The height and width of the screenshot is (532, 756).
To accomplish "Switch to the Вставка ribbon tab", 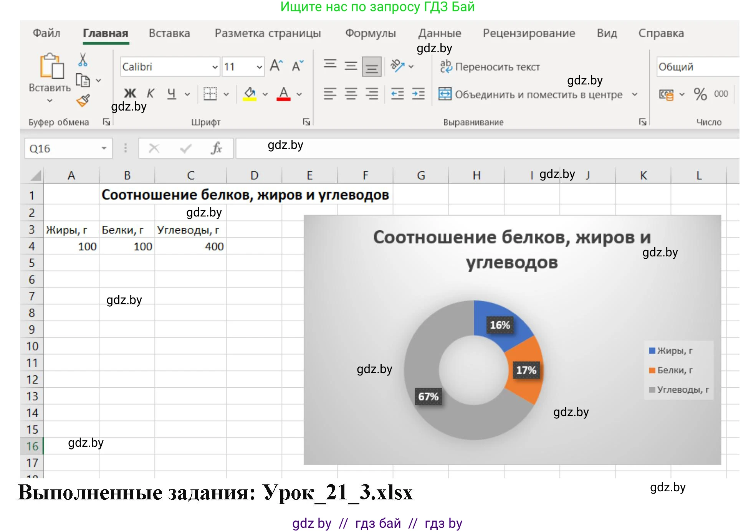I will coord(169,33).
